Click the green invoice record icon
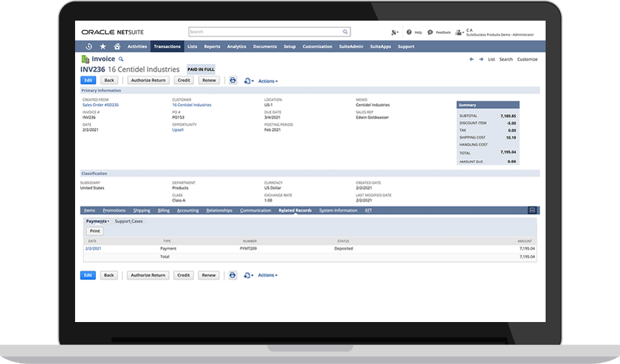This screenshot has width=620, height=364. tap(85, 59)
